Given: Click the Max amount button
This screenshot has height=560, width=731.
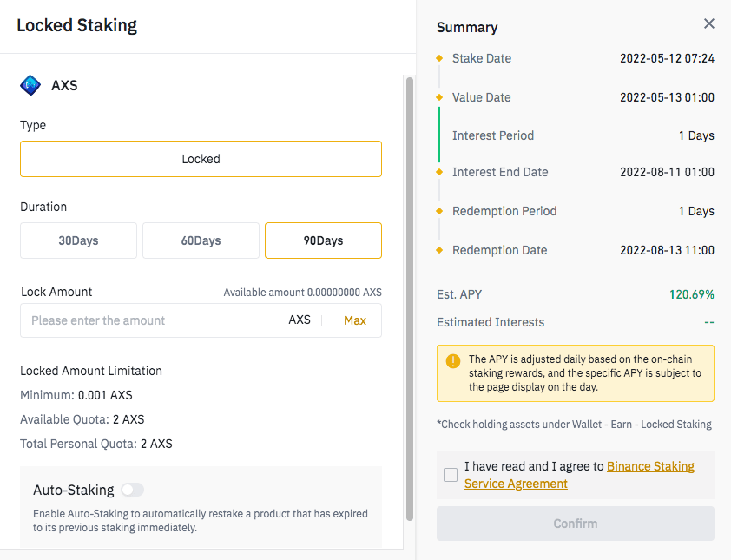Looking at the screenshot, I should coord(355,320).
